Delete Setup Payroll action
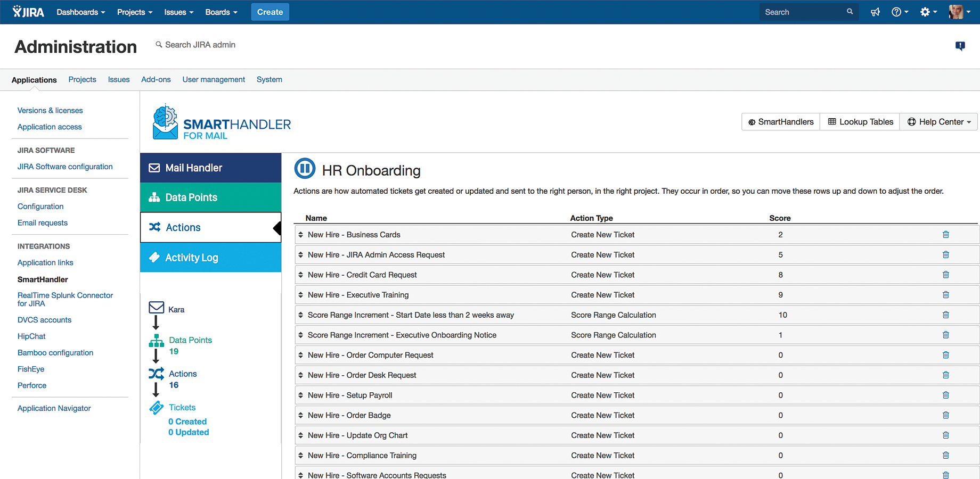 point(946,395)
